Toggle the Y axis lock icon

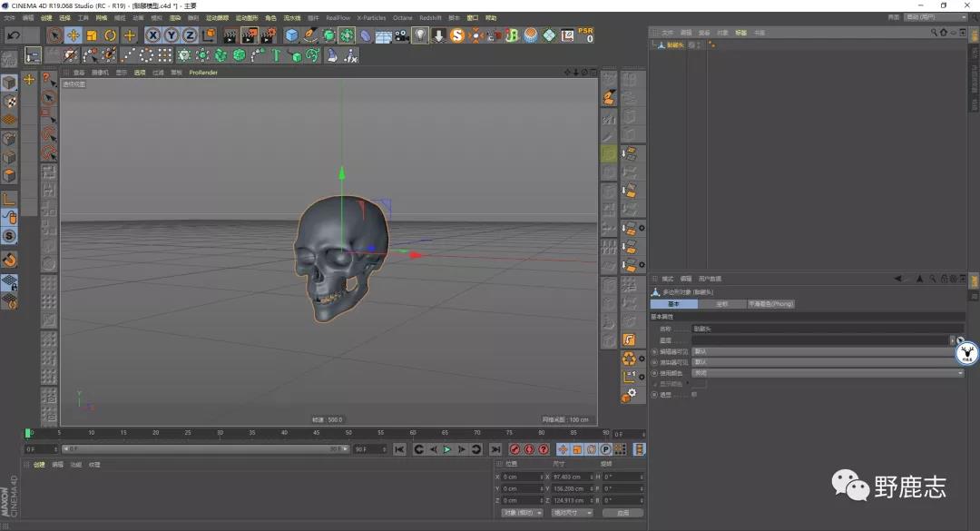171,34
